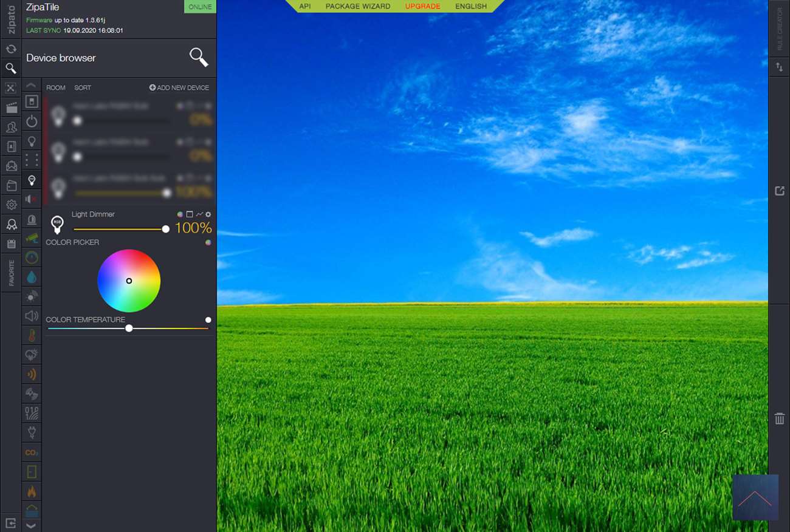Screen dimensions: 790x532
Task: Click Light Dimmer square window icon
Action: pos(190,214)
